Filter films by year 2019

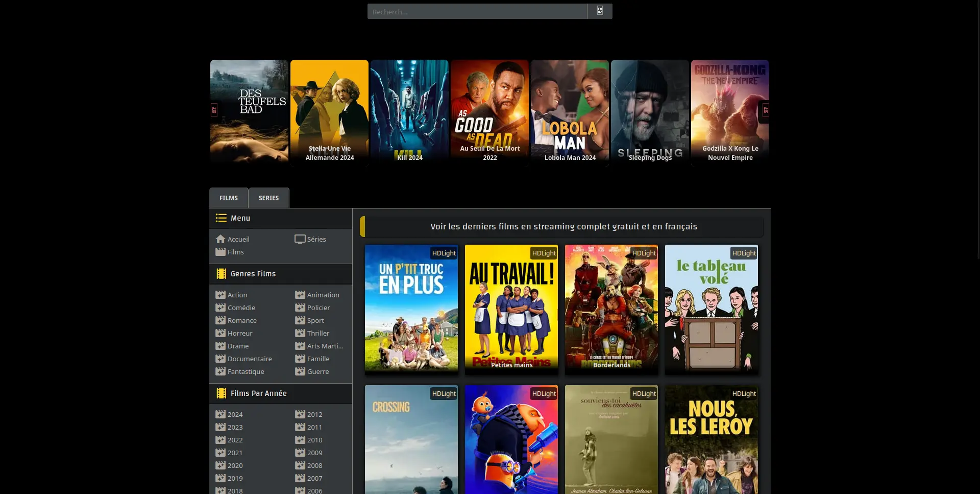[x=235, y=478]
